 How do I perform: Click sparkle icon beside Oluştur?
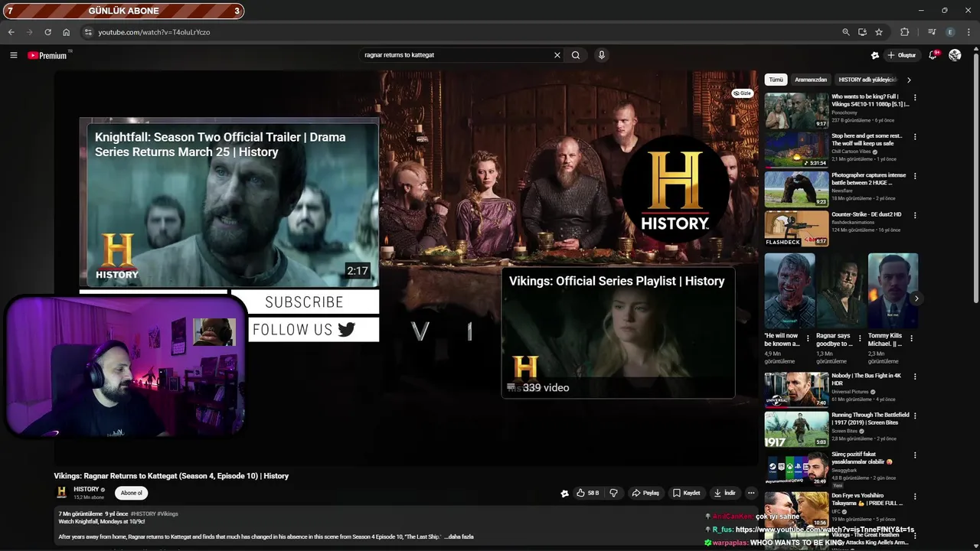(x=875, y=55)
